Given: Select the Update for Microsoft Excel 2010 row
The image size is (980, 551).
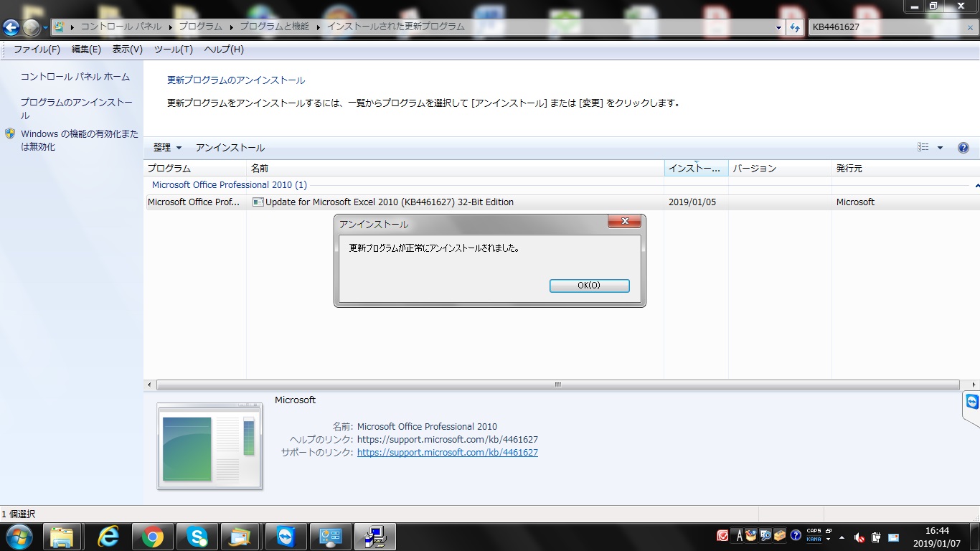Looking at the screenshot, I should pos(562,202).
